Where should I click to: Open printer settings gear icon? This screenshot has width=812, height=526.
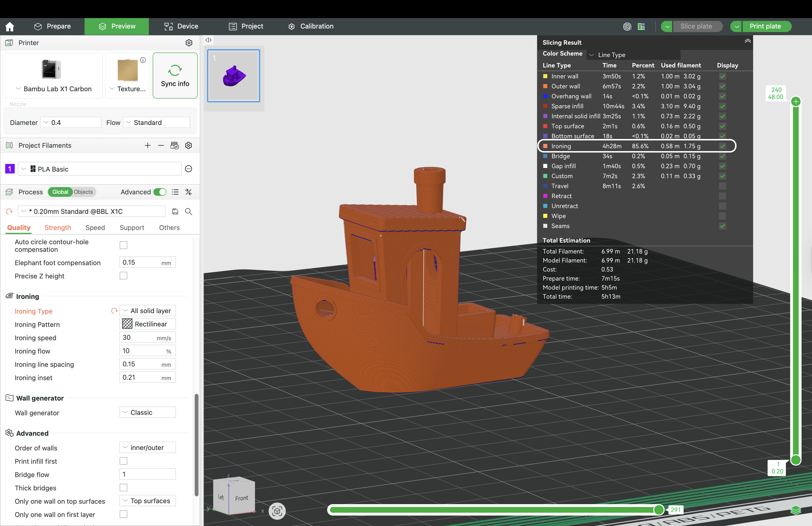(x=189, y=43)
